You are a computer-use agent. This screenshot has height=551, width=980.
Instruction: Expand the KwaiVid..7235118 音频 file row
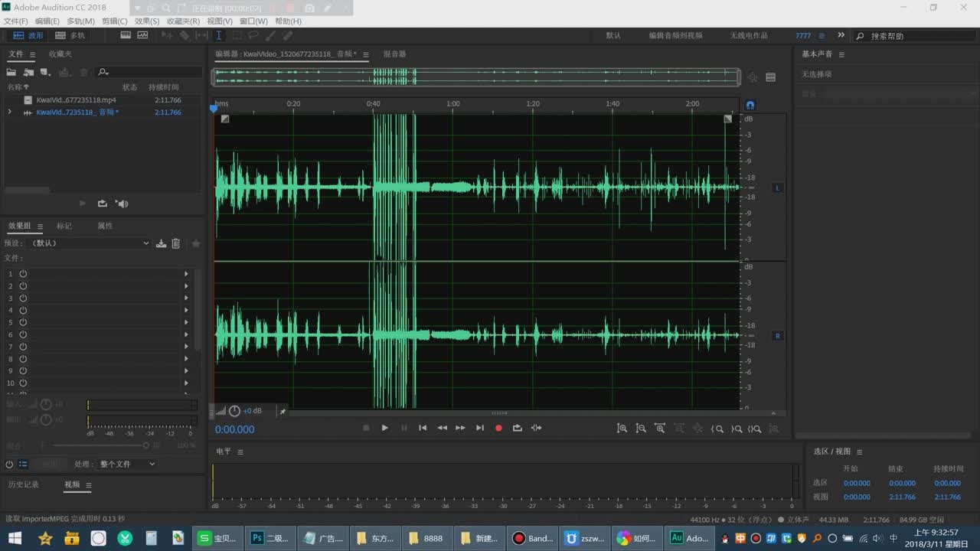click(x=9, y=112)
